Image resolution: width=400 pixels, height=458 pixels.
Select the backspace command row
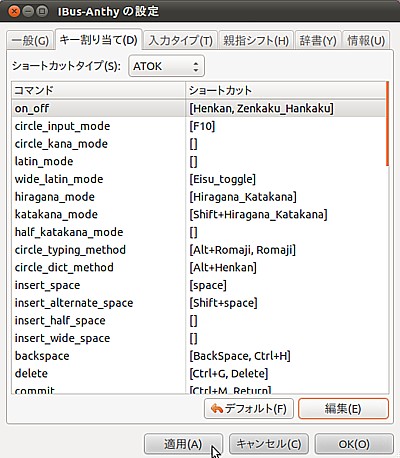[199, 356]
